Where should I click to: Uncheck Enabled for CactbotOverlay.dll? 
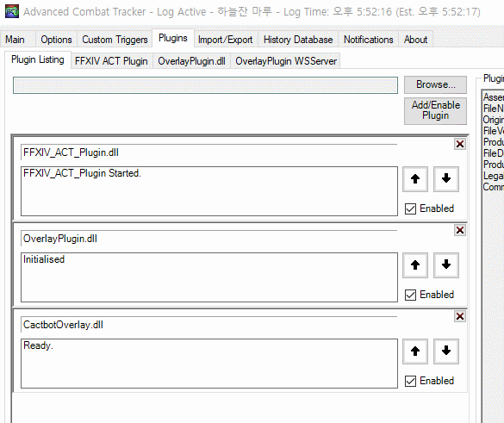coord(410,381)
